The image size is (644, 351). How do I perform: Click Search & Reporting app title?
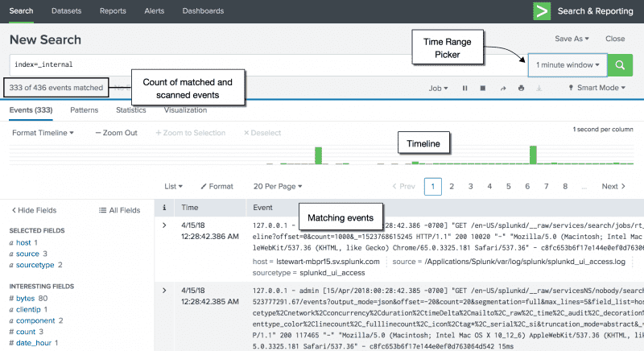[595, 11]
